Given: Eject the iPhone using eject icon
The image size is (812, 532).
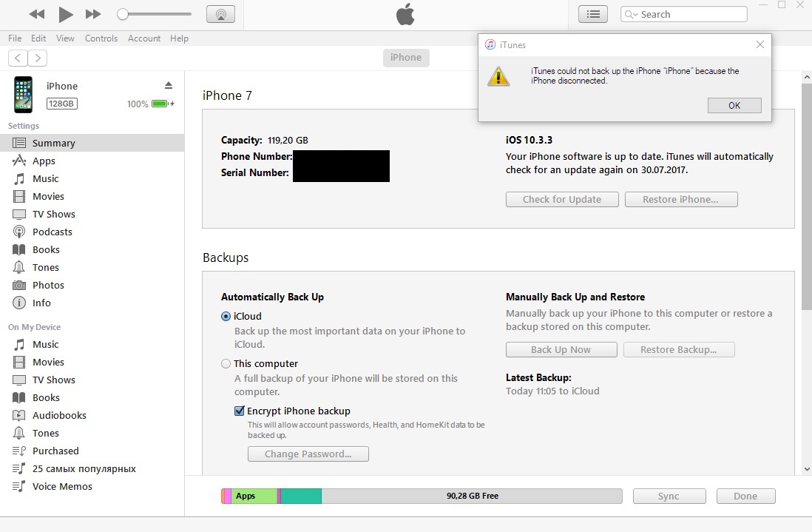Looking at the screenshot, I should 169,86.
